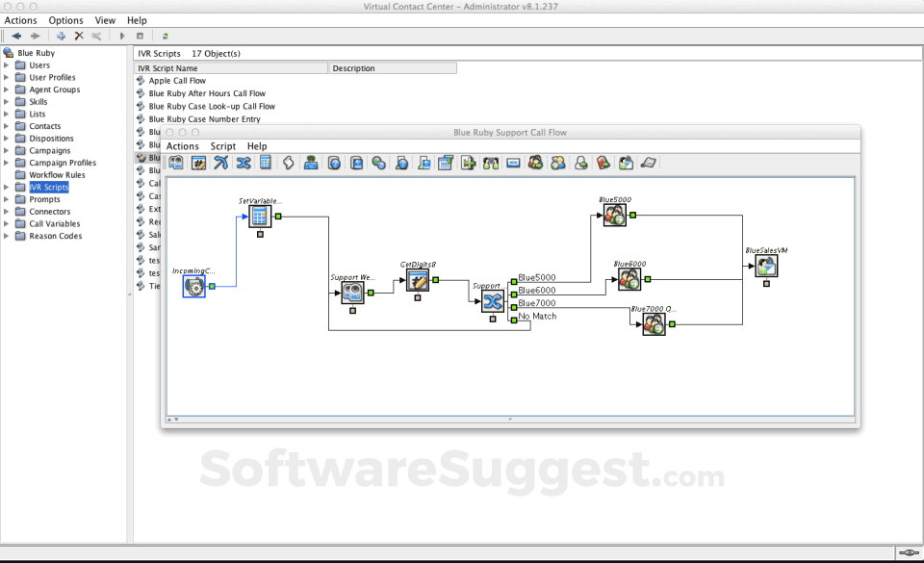This screenshot has height=563, width=924.
Task: Select Workflow Rules in the sidebar tree
Action: coord(57,175)
